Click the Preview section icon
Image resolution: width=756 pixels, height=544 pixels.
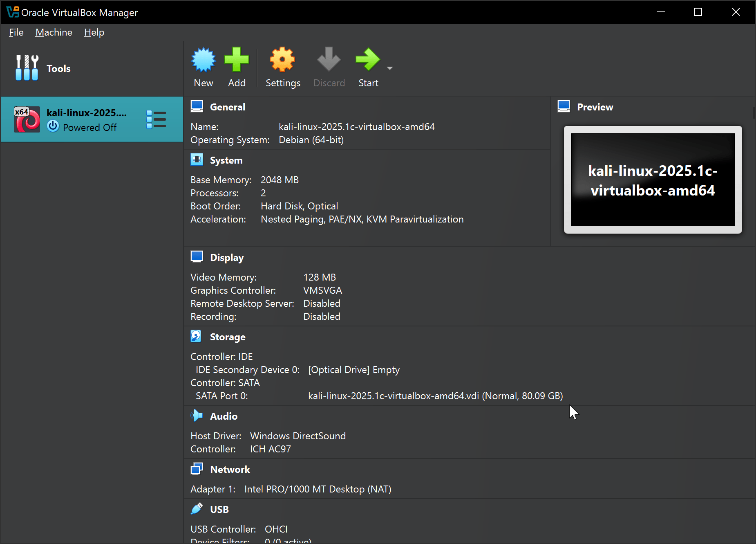coord(564,106)
